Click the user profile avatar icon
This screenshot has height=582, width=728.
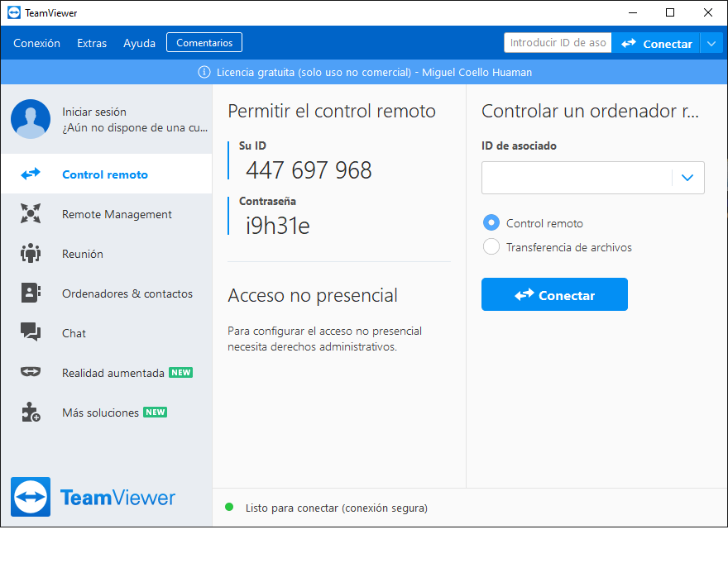31,119
